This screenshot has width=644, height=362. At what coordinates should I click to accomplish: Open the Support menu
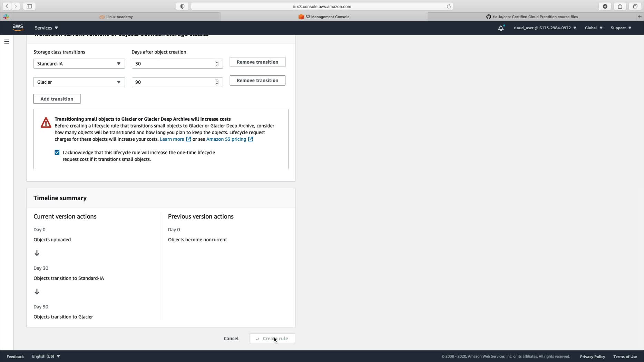pos(621,28)
